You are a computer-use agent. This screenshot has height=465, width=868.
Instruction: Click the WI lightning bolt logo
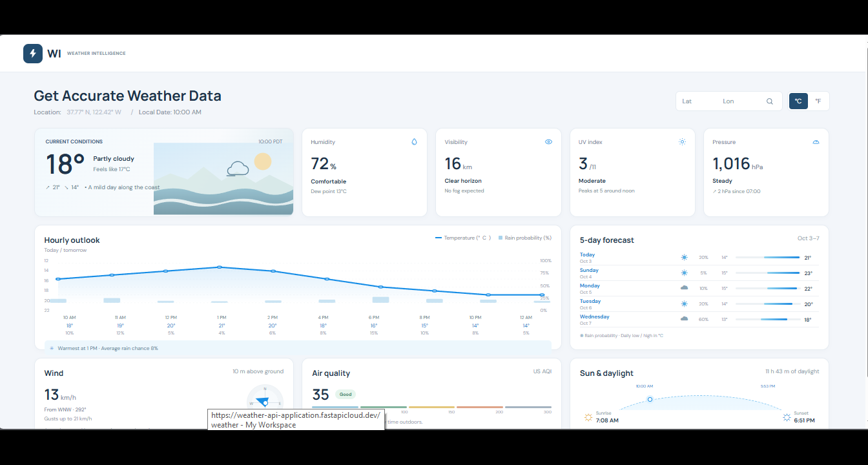33,54
